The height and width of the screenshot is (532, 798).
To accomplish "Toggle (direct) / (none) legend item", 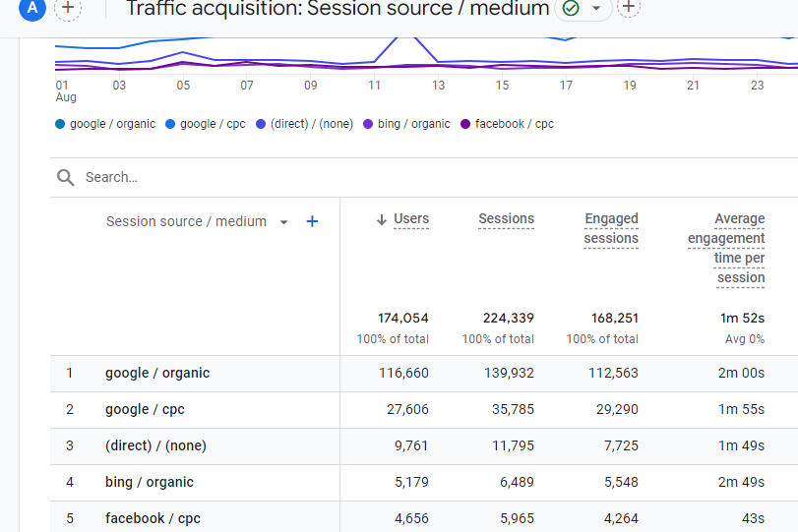I will coord(304,124).
